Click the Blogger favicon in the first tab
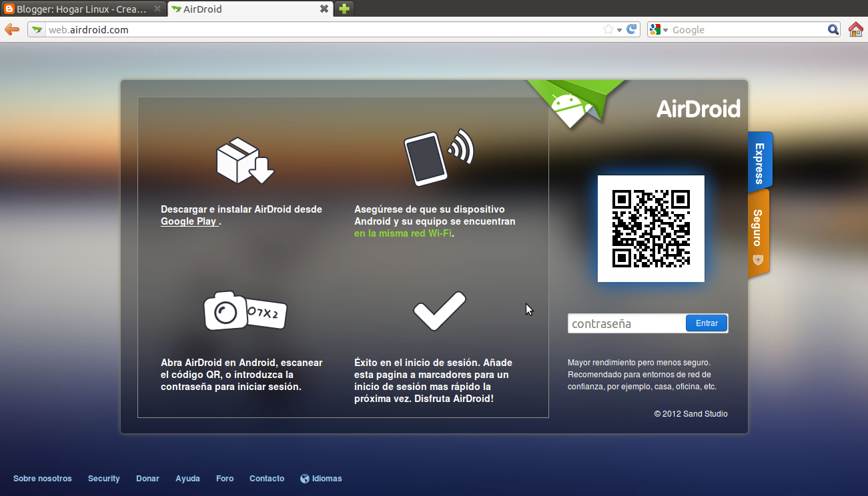 point(9,9)
